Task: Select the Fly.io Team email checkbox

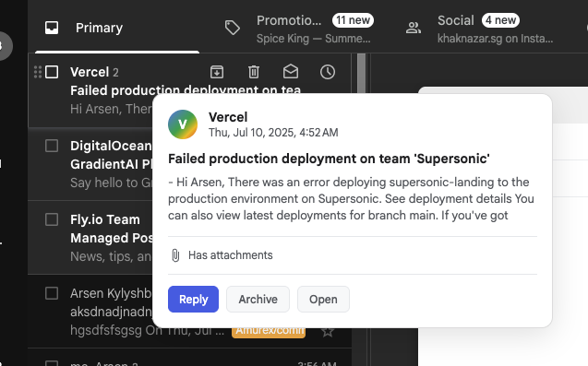Action: pyautogui.click(x=52, y=219)
